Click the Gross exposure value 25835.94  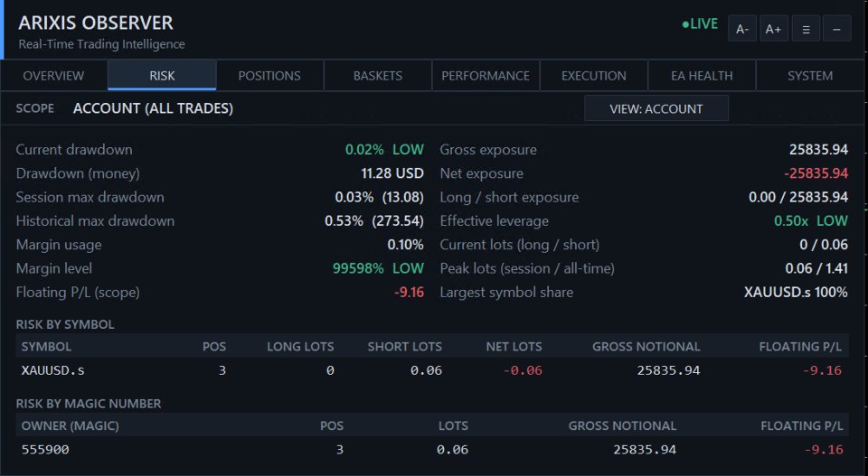pos(818,150)
